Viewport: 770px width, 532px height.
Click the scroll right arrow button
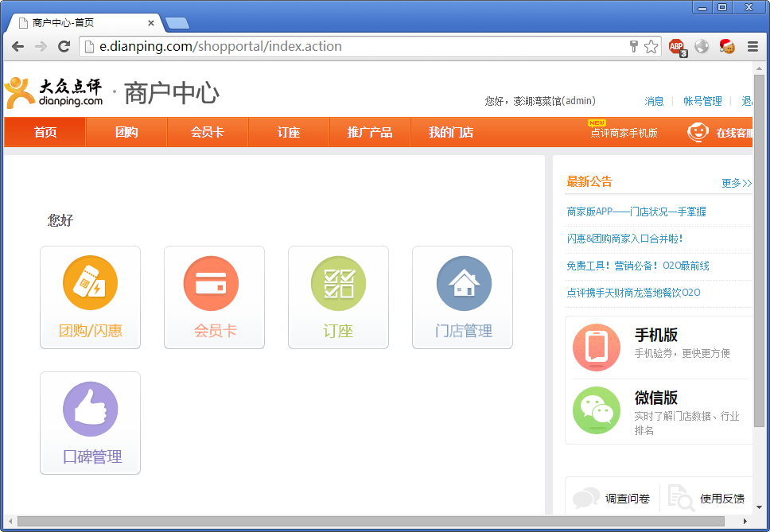[x=745, y=521]
